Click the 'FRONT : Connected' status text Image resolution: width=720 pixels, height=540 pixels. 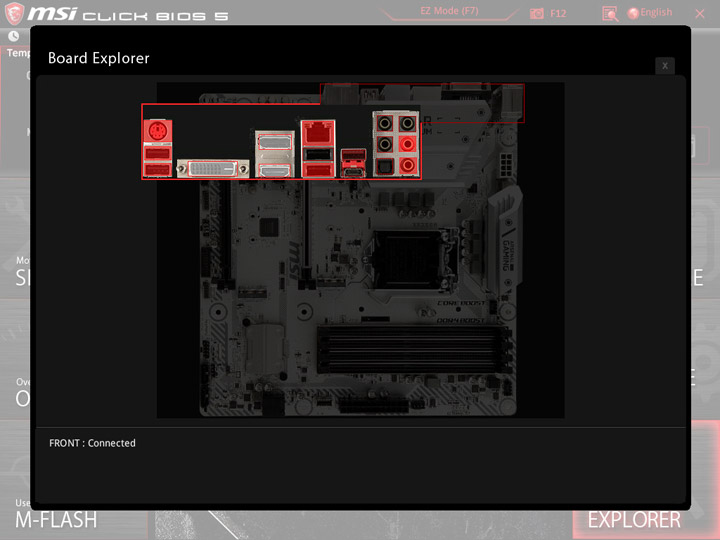pos(92,443)
